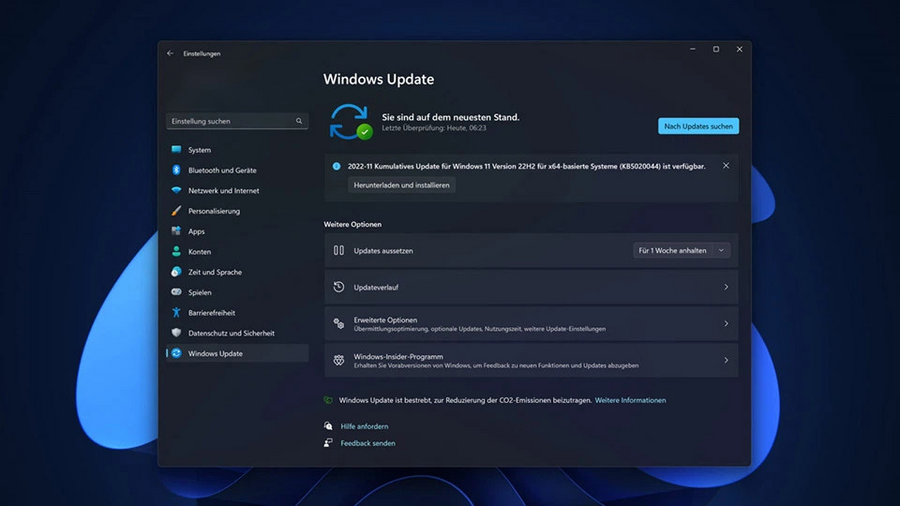Screen dimensions: 900x506
Task: Click the Erweiterte Optionen gears icon
Action: pyautogui.click(x=339, y=324)
